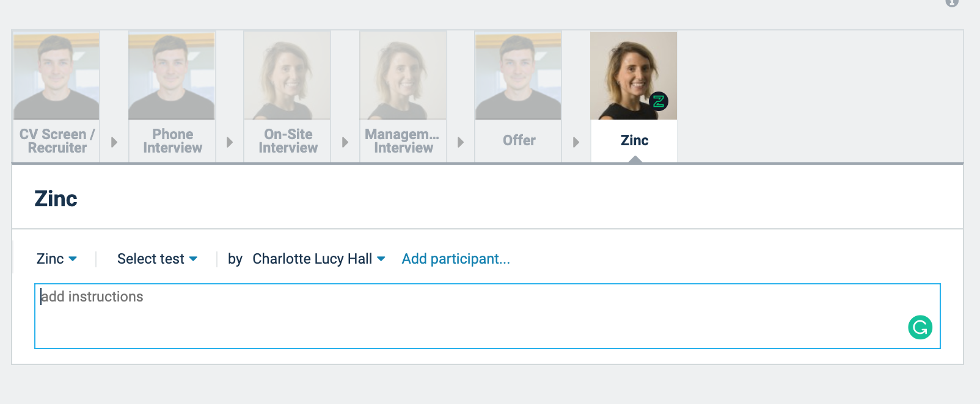Click the green Zinc badge on photo
Viewport: 980px width, 404px height.
(x=658, y=102)
